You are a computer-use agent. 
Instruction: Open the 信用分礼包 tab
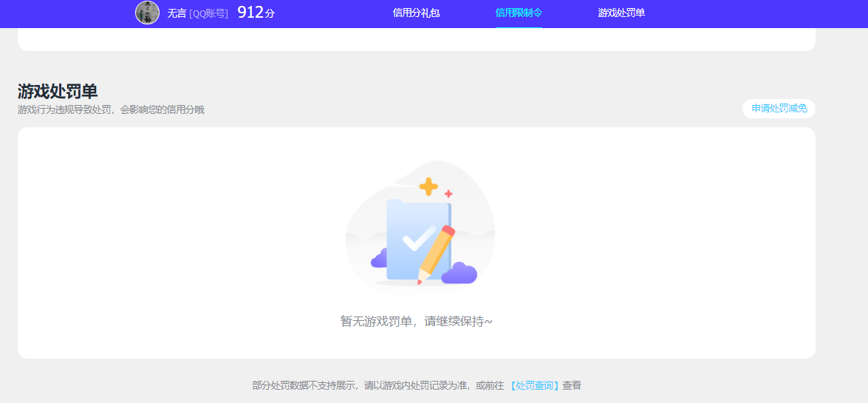416,13
